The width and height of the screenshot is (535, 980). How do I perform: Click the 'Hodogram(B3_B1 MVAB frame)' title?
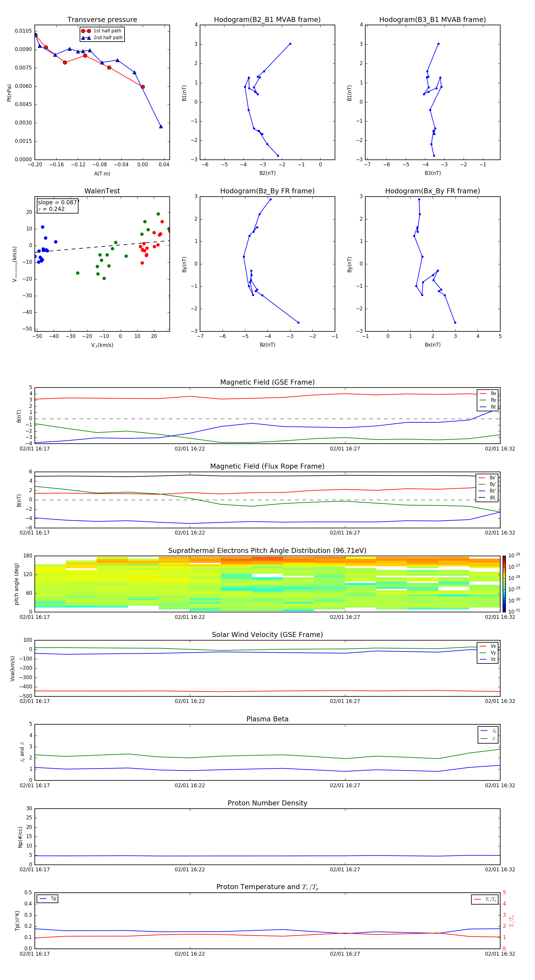pyautogui.click(x=432, y=19)
